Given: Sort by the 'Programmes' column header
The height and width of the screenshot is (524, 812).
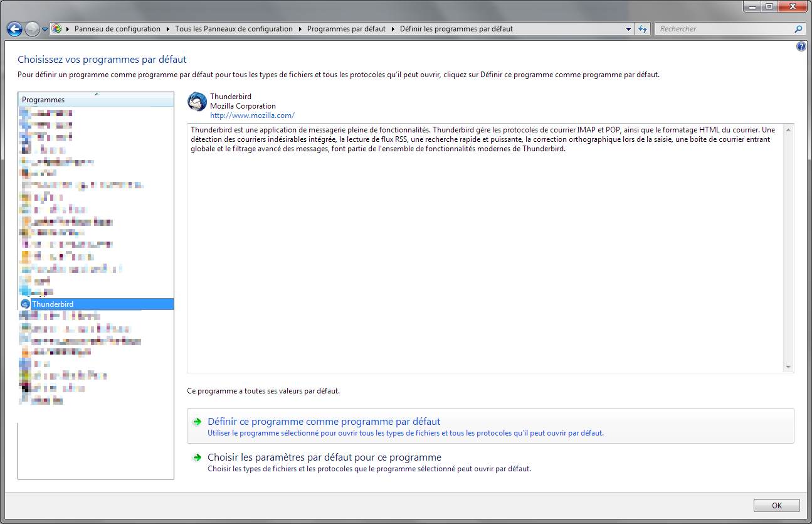Looking at the screenshot, I should [x=96, y=99].
